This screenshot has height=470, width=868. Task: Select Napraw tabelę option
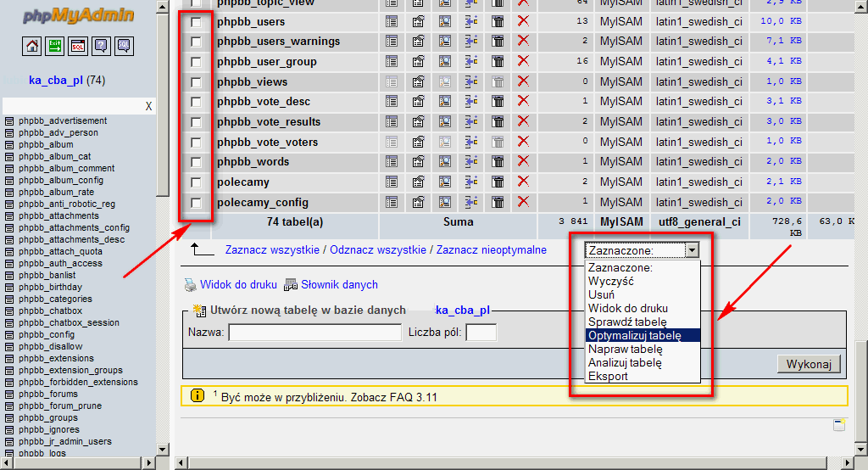tap(643, 350)
